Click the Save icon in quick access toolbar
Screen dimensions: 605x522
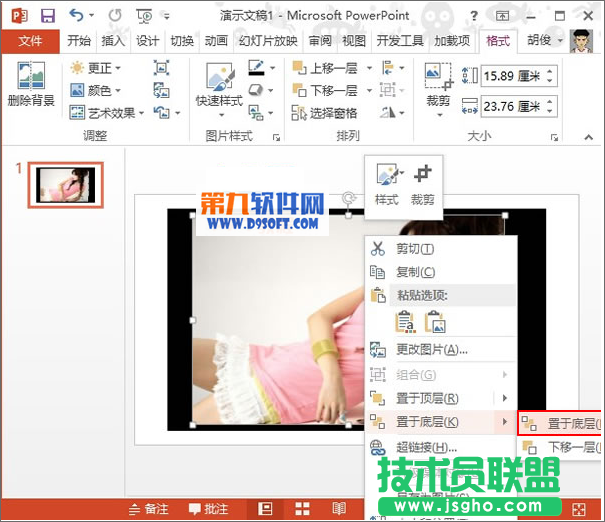pyautogui.click(x=48, y=16)
